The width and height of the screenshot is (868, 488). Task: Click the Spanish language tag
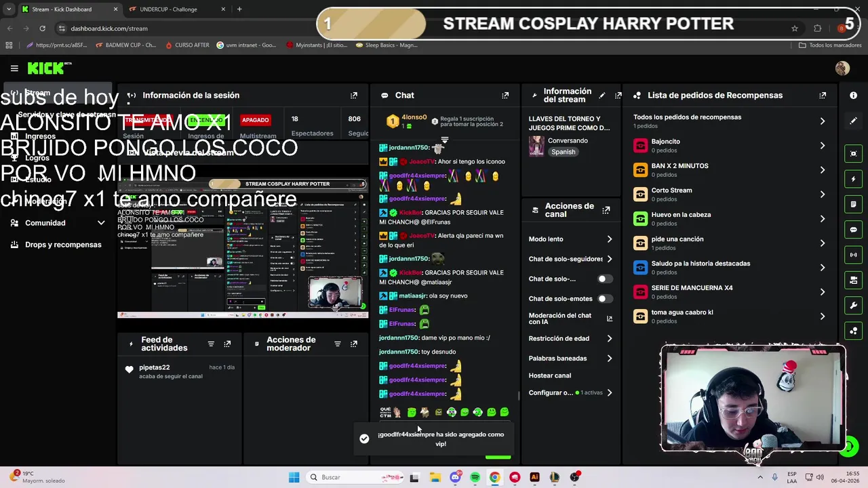(564, 152)
